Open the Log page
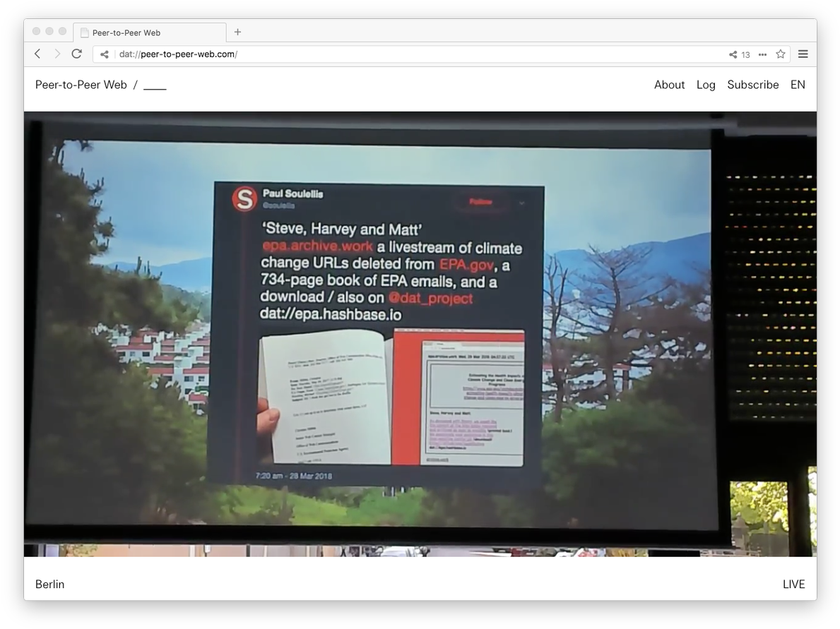 (x=706, y=85)
